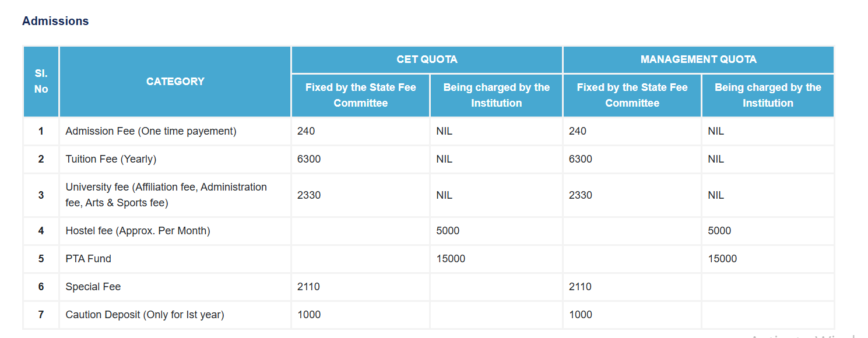Click the CATEGORY header cell
868x338 pixels.
(175, 82)
